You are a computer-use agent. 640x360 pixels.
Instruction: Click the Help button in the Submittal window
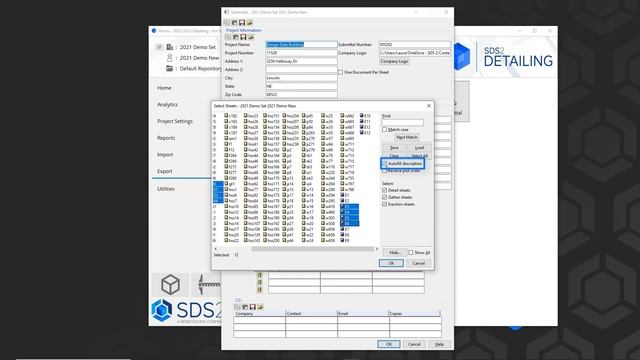[x=439, y=344]
